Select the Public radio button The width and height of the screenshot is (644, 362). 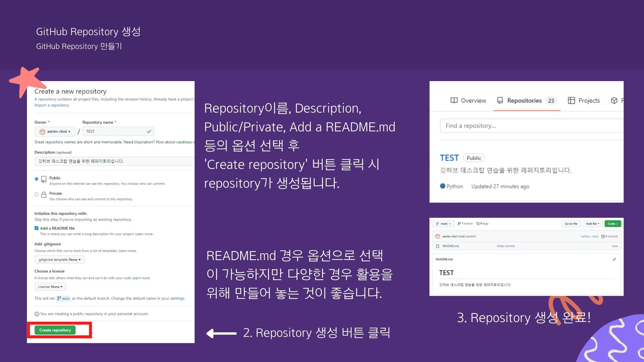click(x=37, y=179)
